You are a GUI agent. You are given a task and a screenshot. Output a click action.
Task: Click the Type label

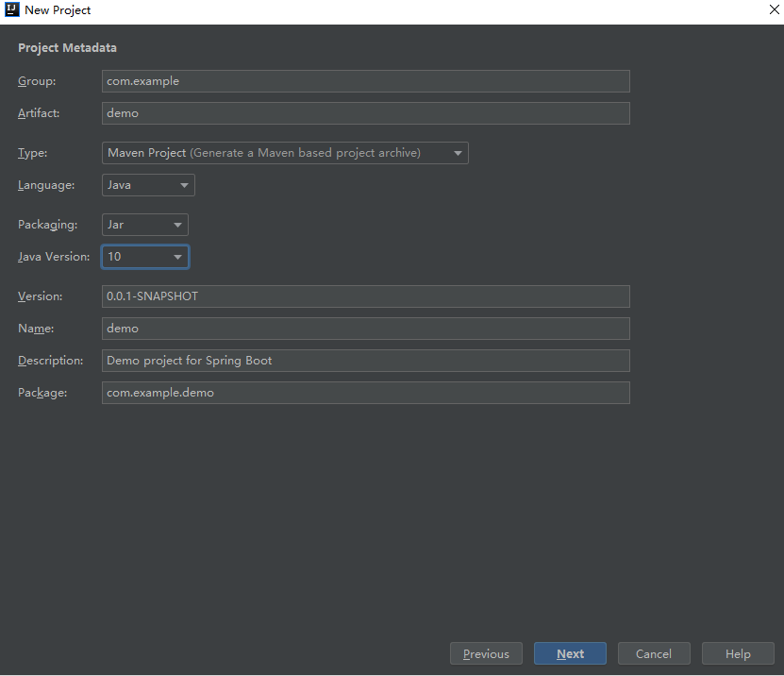pyautogui.click(x=32, y=153)
